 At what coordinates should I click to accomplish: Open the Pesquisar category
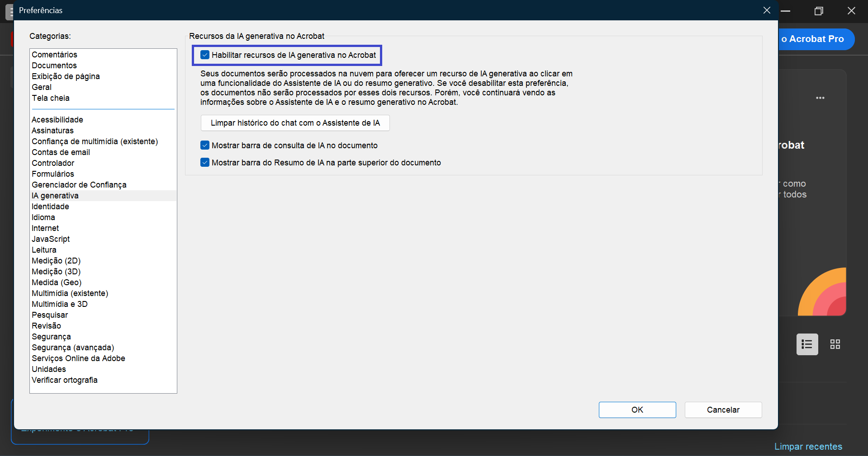[103, 315]
